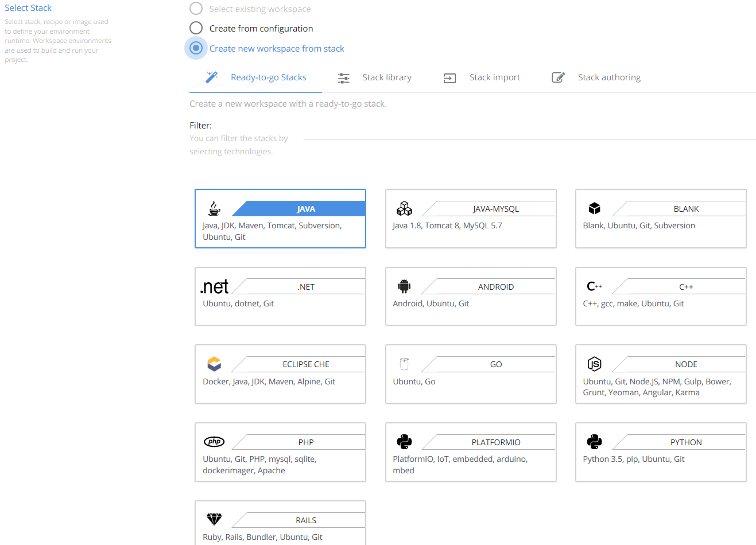Click the PlatformIO python-style icon
Image resolution: width=756 pixels, height=545 pixels.
[x=404, y=442]
